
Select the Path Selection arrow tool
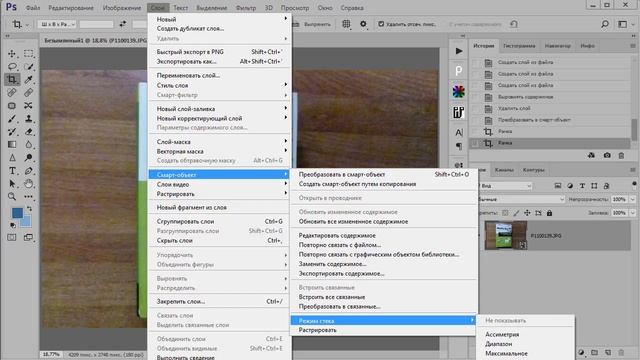point(12,184)
